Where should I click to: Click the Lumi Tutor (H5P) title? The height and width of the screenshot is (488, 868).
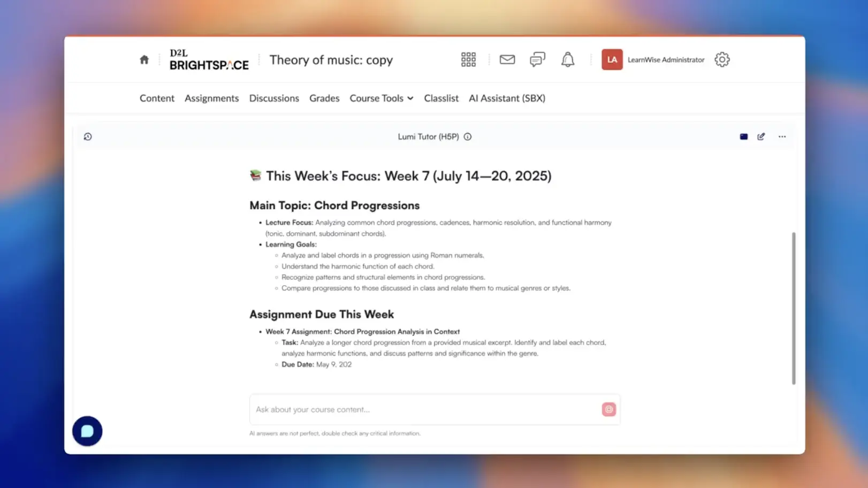point(428,136)
